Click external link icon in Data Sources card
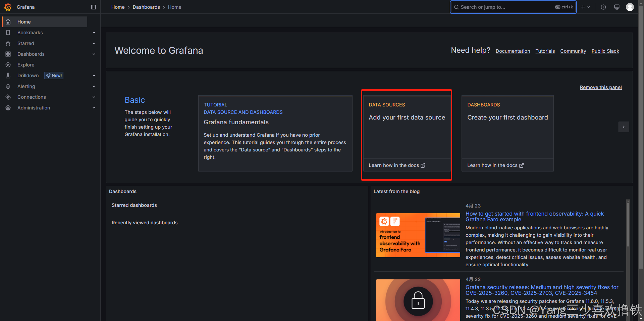Viewport: 644px width, 321px height. (423, 166)
